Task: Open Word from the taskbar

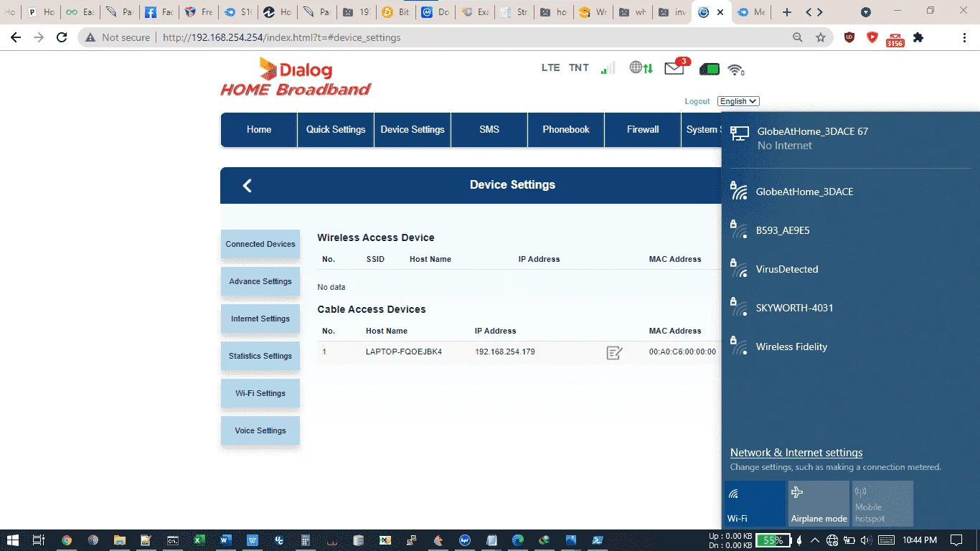Action: click(226, 540)
